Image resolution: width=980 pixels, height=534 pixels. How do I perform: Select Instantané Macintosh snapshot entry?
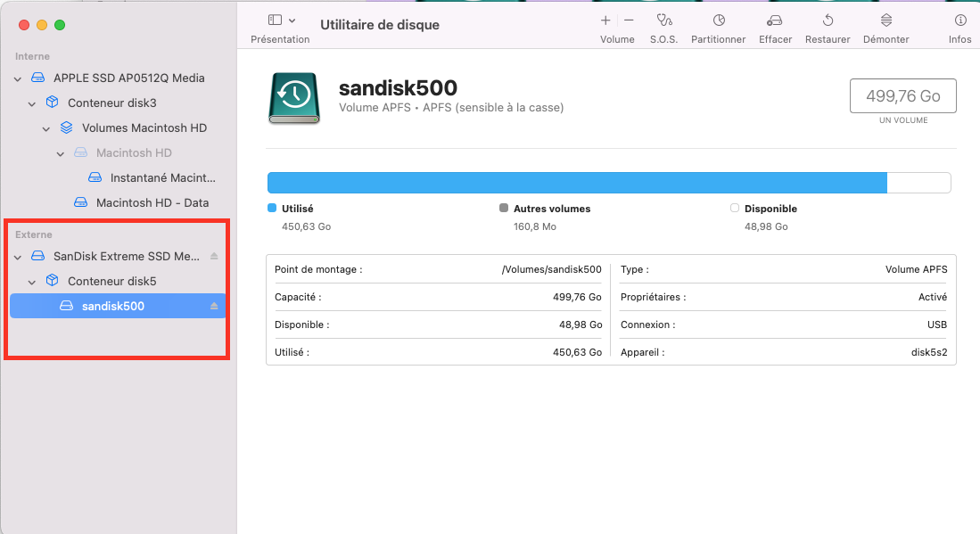point(162,178)
